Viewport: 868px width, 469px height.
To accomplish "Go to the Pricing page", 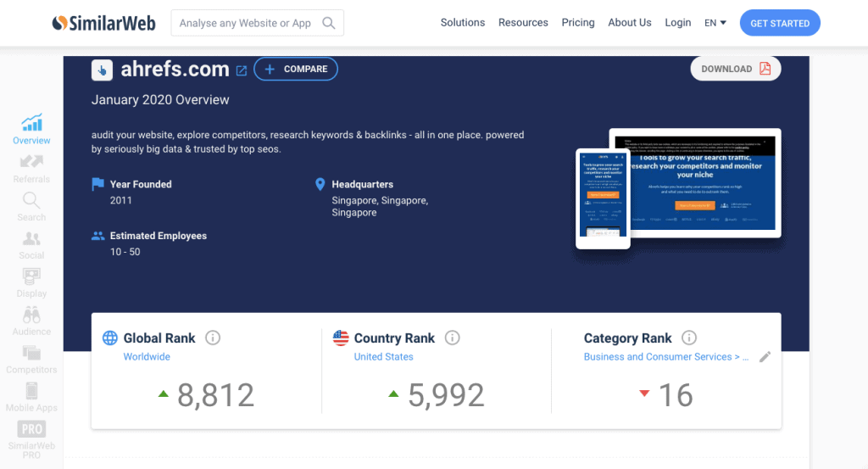I will [x=578, y=23].
